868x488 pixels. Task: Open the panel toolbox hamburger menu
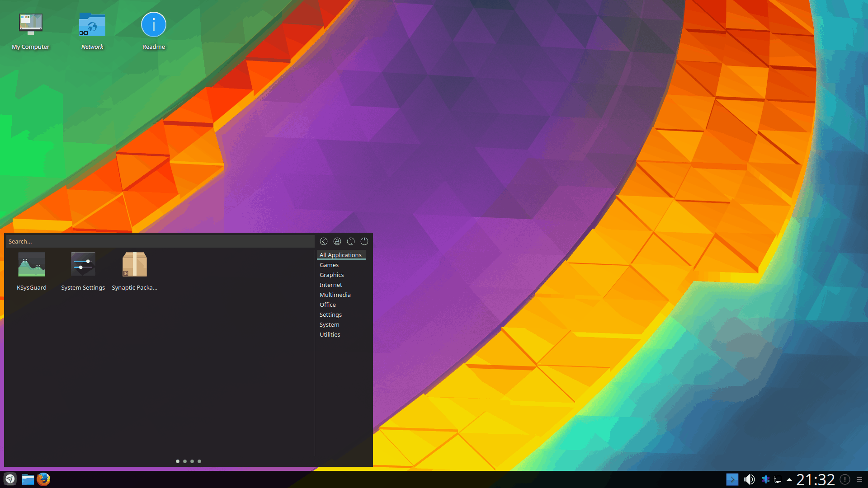pyautogui.click(x=859, y=479)
